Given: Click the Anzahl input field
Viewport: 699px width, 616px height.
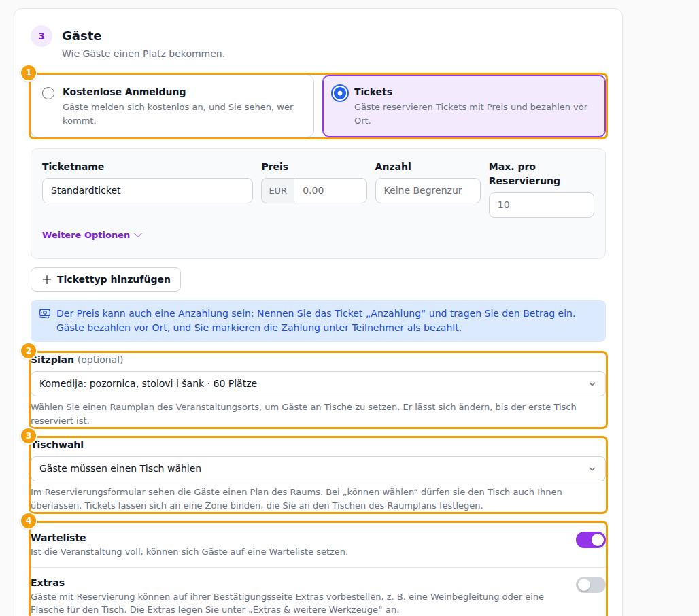Looking at the screenshot, I should [x=428, y=191].
